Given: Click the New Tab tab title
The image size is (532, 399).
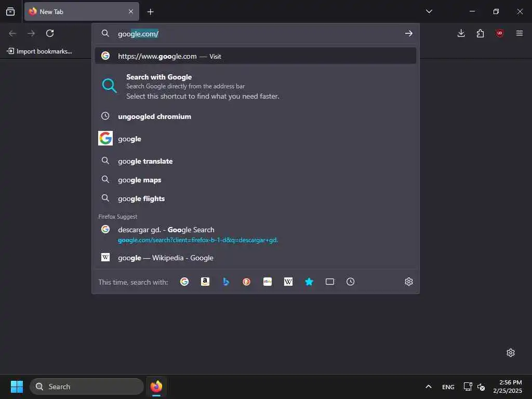Looking at the screenshot, I should tap(51, 11).
